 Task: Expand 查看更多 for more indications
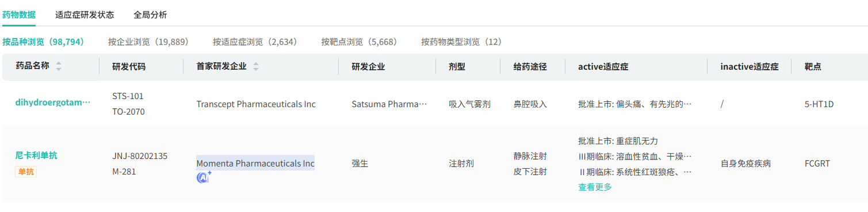[595, 187]
